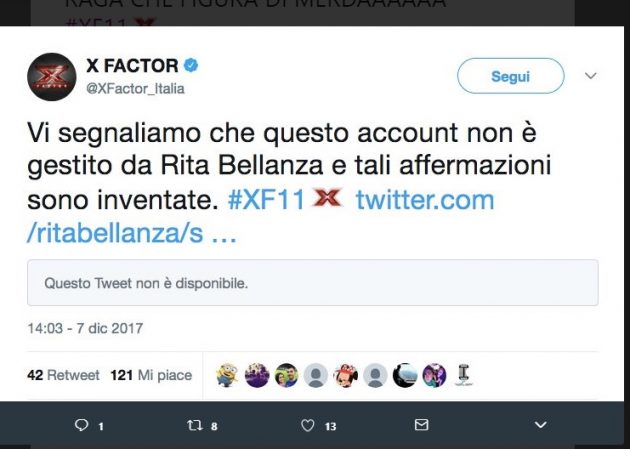Click the Minnie Mouse liker avatar
Image resolution: width=630 pixels, height=449 pixels.
coord(345,375)
